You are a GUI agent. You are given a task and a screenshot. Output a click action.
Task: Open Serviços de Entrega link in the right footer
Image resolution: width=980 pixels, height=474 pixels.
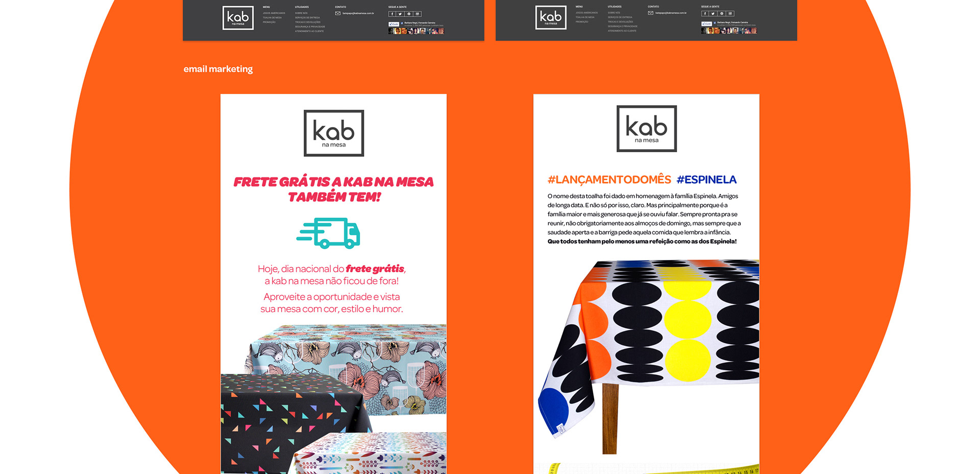pos(620,17)
